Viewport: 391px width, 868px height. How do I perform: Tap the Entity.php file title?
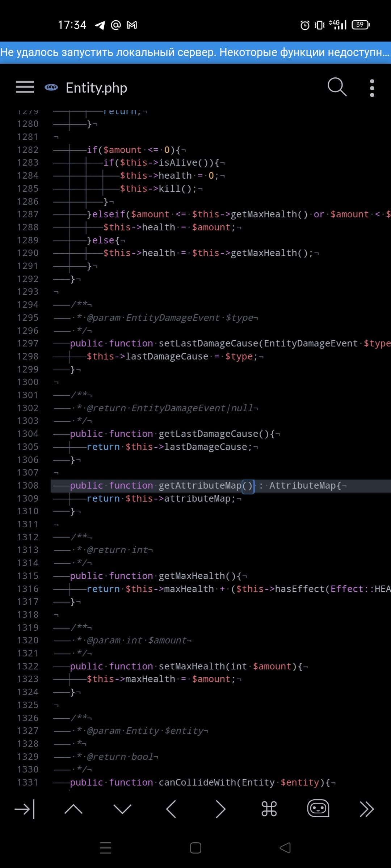(x=96, y=88)
